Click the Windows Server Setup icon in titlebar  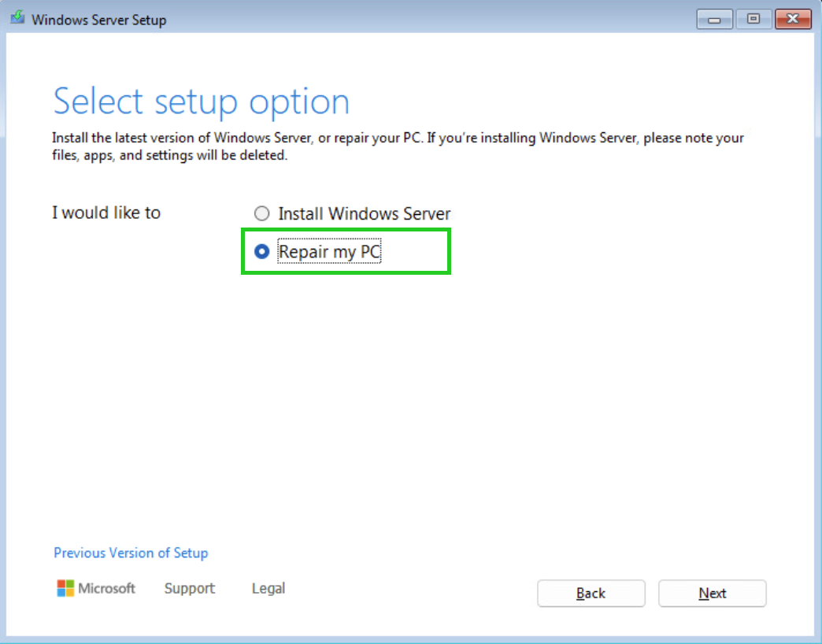point(17,16)
